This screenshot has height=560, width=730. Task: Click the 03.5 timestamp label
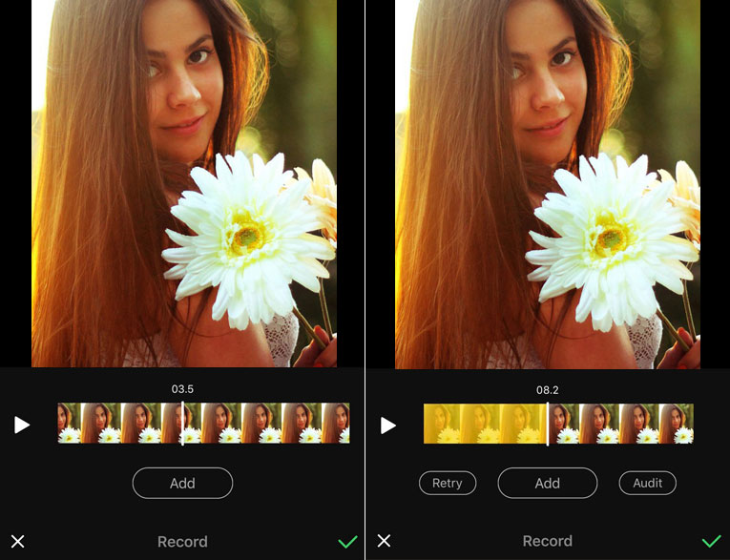coord(182,389)
